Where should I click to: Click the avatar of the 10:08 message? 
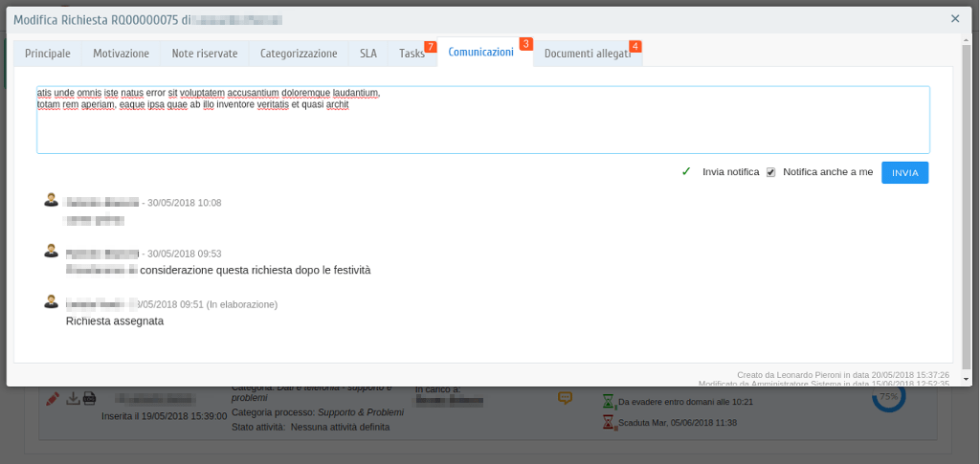click(51, 200)
